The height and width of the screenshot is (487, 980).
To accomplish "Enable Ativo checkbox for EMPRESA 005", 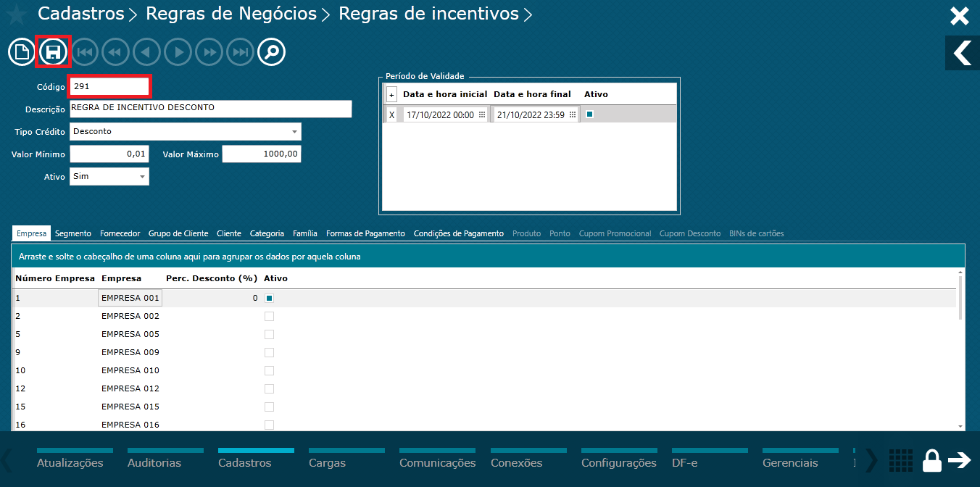I will coord(269,334).
